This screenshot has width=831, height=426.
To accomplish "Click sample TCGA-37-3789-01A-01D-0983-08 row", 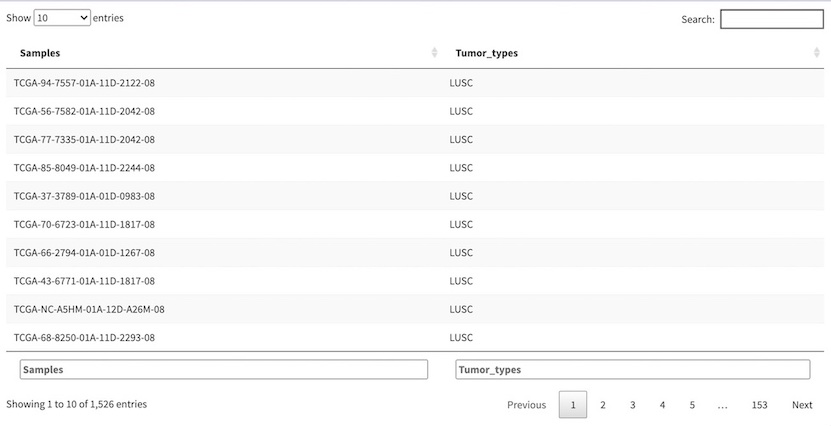I will 84,196.
